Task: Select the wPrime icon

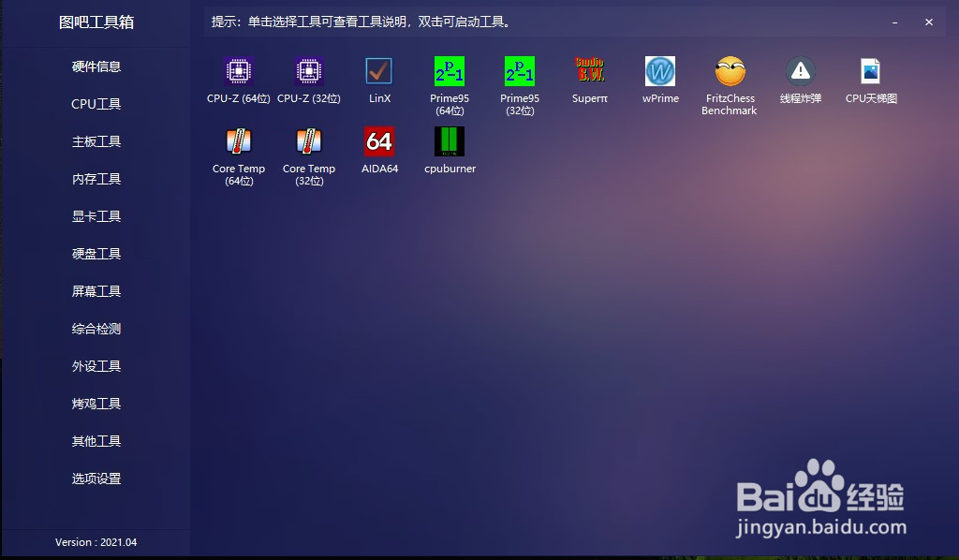Action: point(660,71)
